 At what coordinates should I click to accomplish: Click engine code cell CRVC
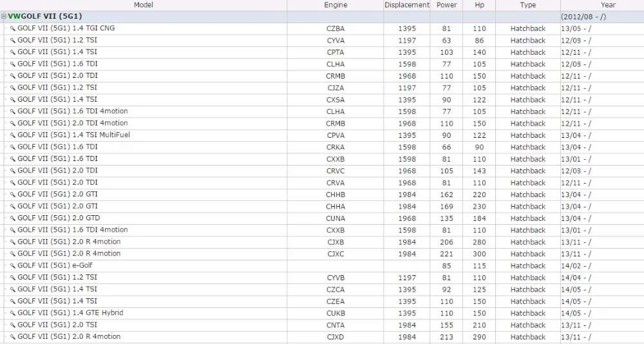(x=336, y=171)
